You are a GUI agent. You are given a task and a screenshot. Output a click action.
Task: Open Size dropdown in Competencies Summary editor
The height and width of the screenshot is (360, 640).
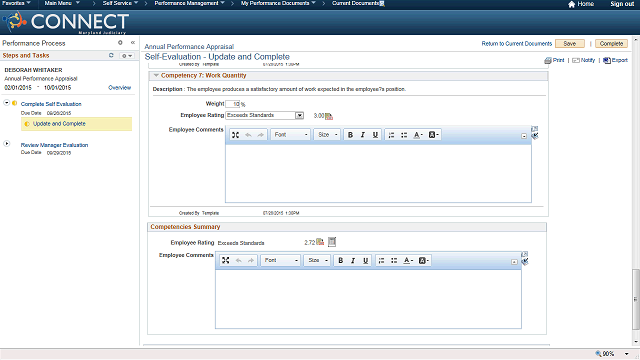(x=317, y=260)
